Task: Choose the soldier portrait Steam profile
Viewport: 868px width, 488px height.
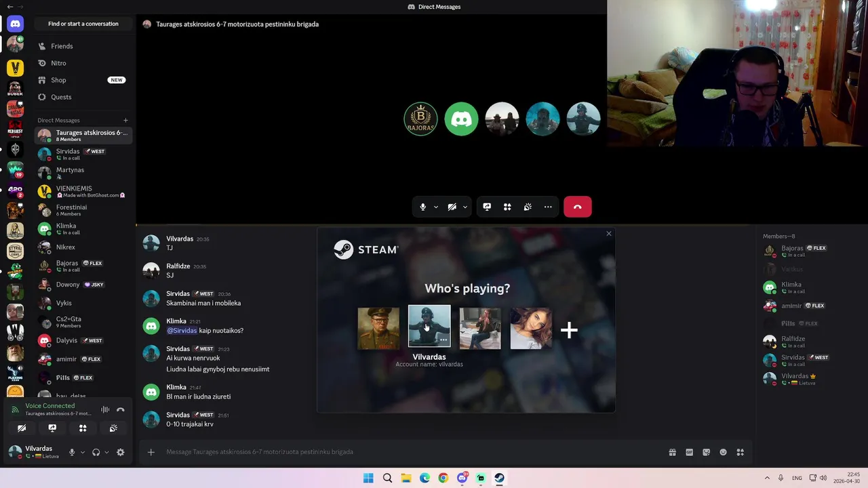Action: 378,329
